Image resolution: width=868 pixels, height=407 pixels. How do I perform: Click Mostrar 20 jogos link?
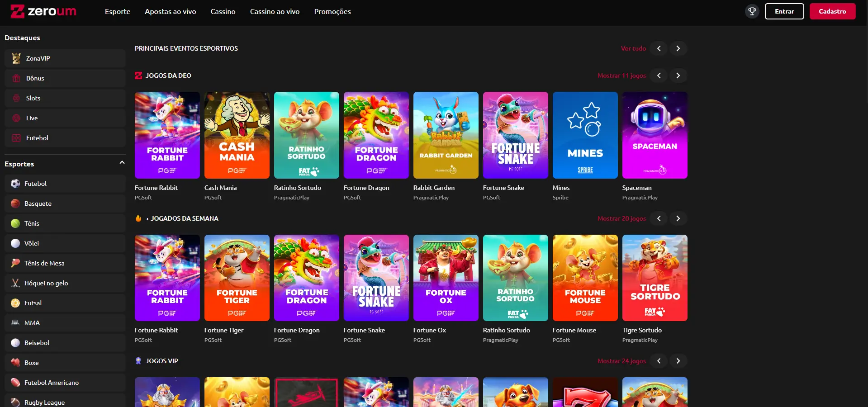621,218
